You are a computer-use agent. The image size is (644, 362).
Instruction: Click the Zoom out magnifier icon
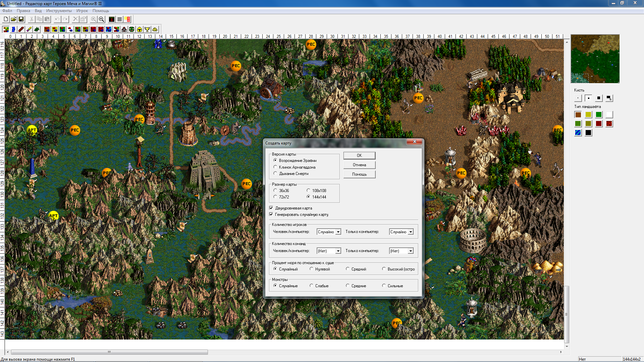coord(101,19)
